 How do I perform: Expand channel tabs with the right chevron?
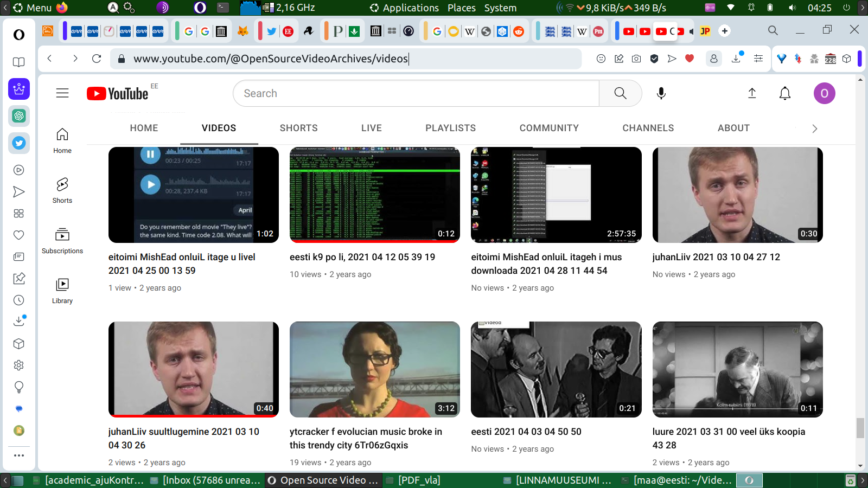[814, 129]
